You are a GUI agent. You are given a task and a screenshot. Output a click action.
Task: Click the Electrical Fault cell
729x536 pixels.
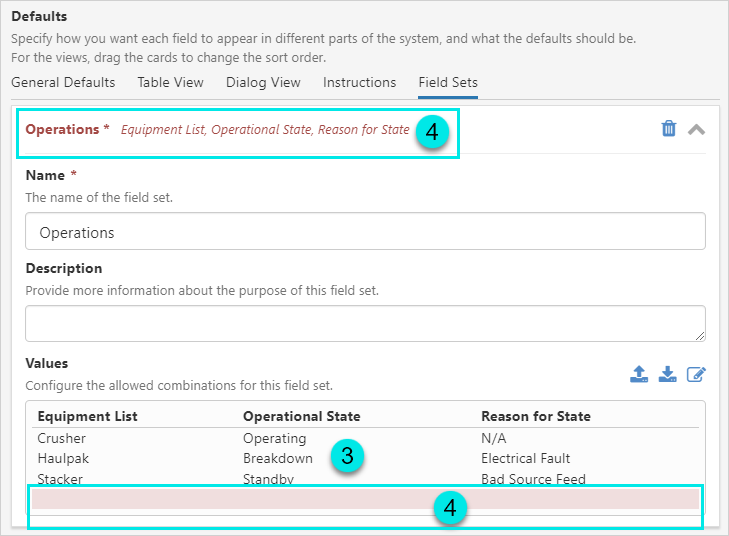[527, 459]
